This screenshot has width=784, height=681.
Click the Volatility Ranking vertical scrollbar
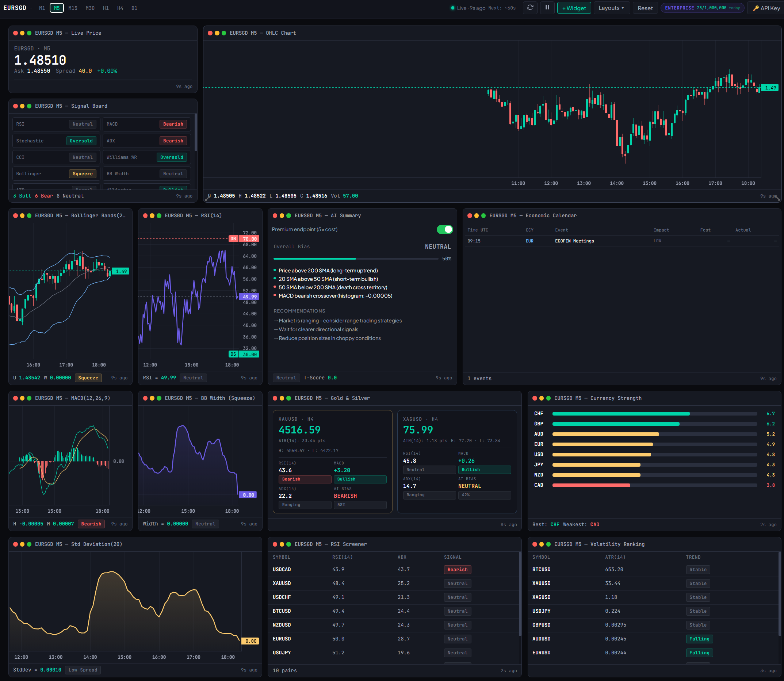click(780, 594)
